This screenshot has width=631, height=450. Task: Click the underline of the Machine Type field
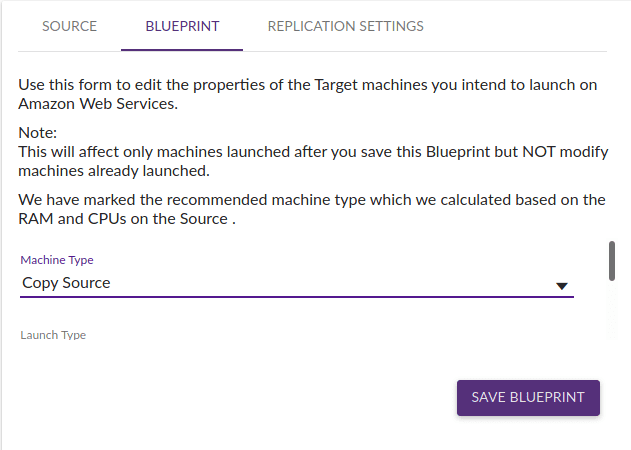click(x=297, y=297)
